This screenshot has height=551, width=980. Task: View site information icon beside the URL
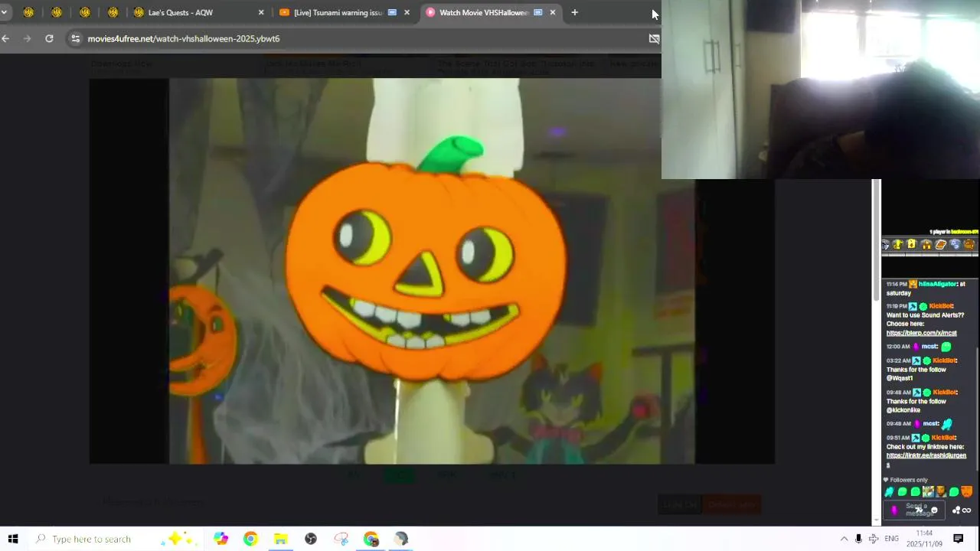pyautogui.click(x=75, y=38)
